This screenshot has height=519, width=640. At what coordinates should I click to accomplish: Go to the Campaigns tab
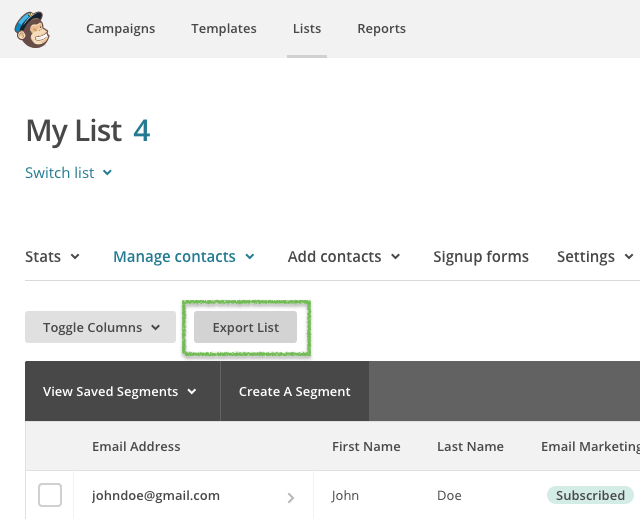click(120, 29)
